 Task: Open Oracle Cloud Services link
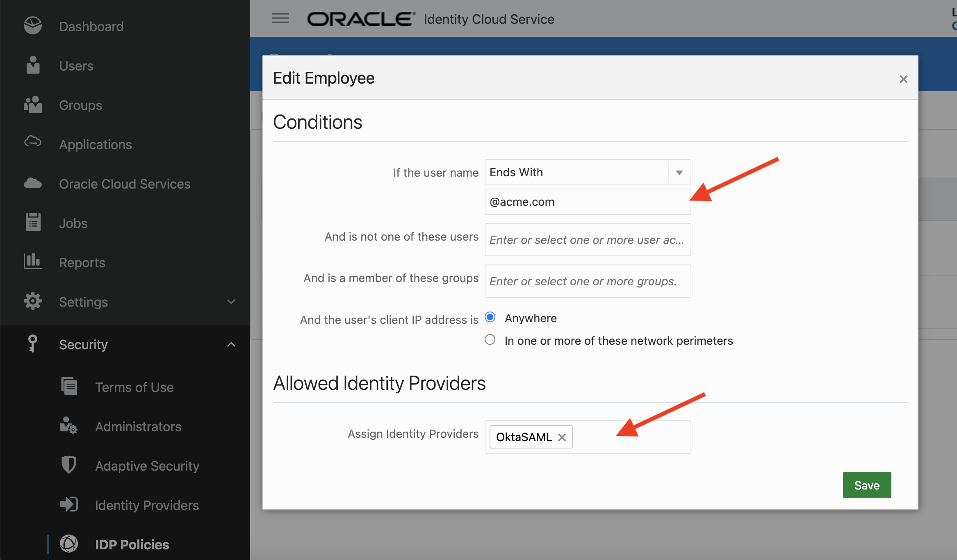[x=125, y=184]
